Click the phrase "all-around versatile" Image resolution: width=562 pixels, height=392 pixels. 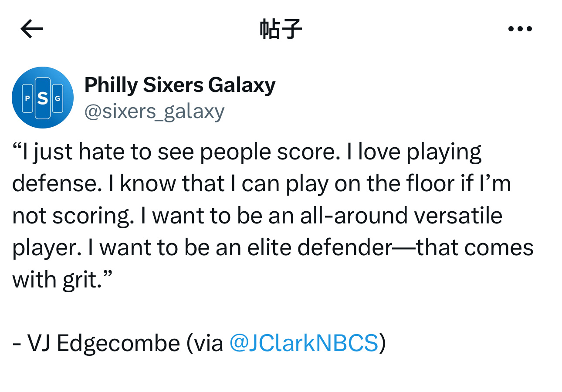401,216
